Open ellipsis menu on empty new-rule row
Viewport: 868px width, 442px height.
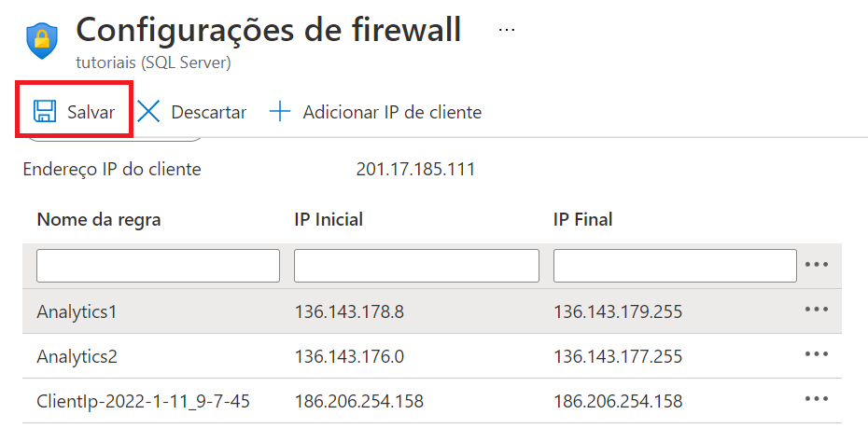pyautogui.click(x=817, y=265)
